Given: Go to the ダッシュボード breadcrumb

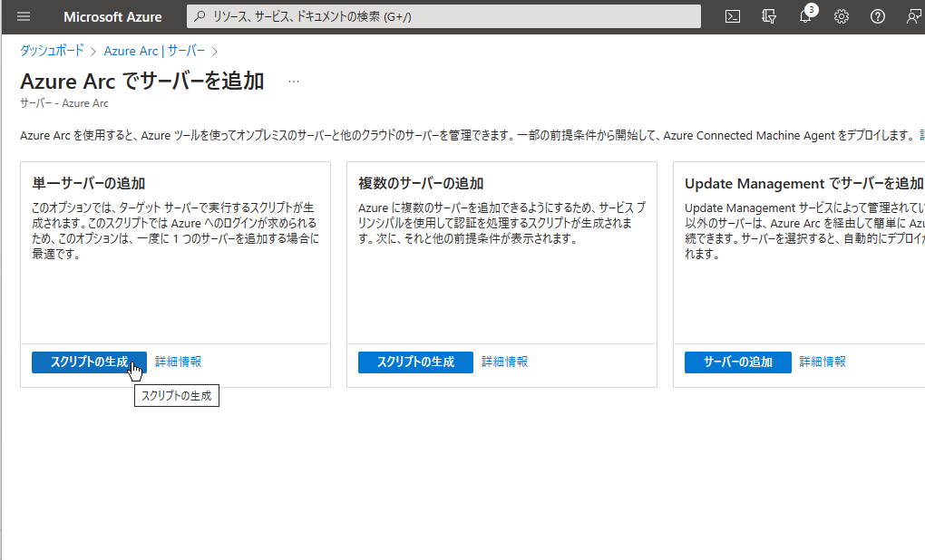Looking at the screenshot, I should coord(52,51).
